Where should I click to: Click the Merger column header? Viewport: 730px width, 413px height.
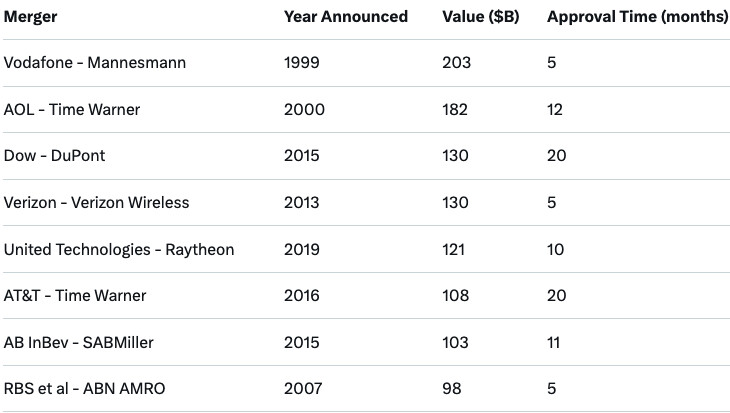[31, 17]
